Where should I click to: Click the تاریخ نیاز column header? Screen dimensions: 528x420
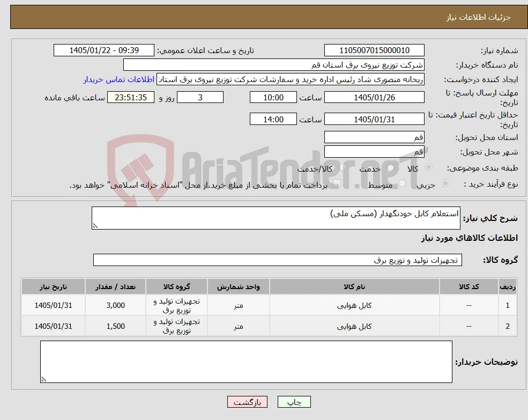point(53,286)
